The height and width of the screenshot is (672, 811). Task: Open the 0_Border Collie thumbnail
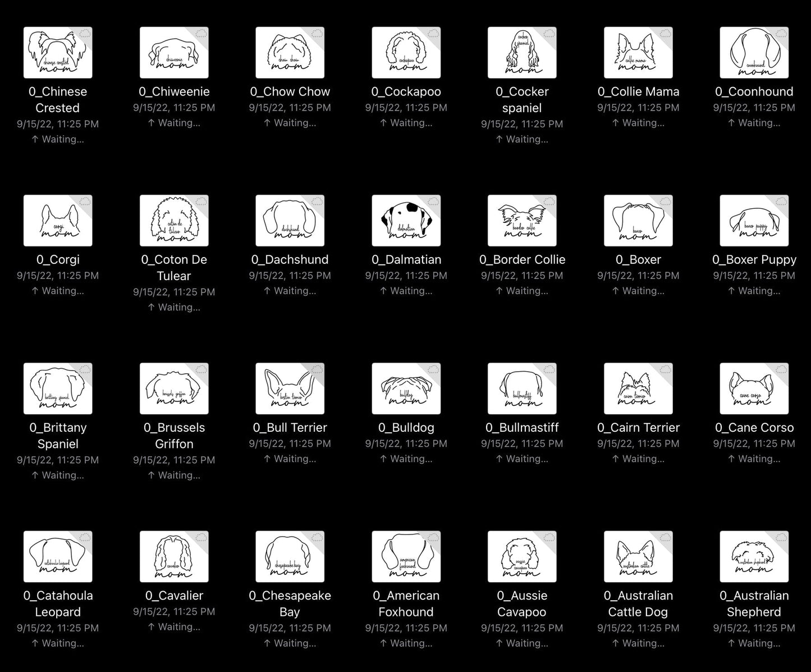pos(522,221)
